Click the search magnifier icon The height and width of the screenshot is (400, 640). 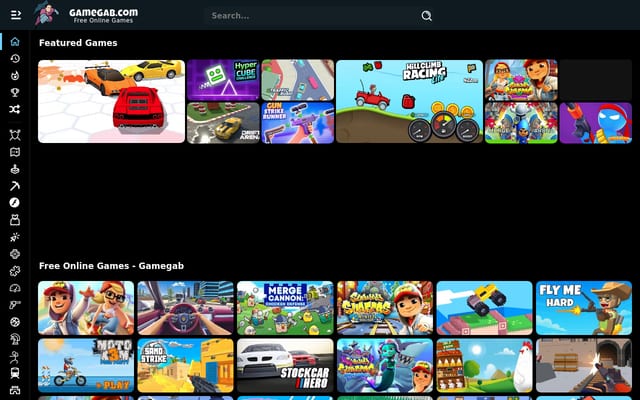[427, 16]
